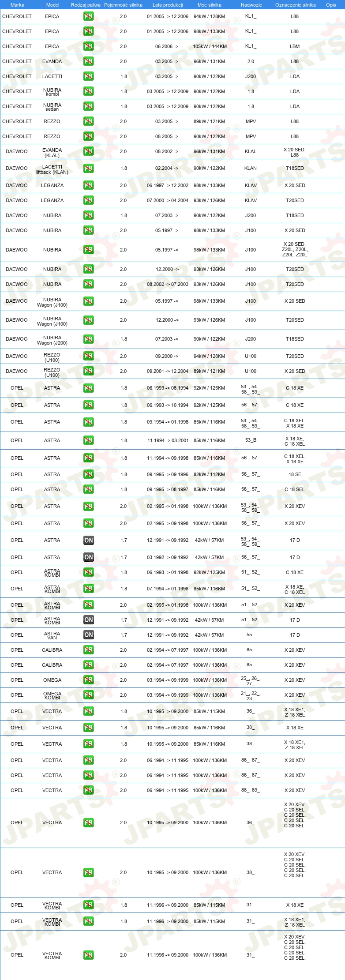Click petrol icon in DAEWOO REZZO 89kW row

[x=88, y=371]
